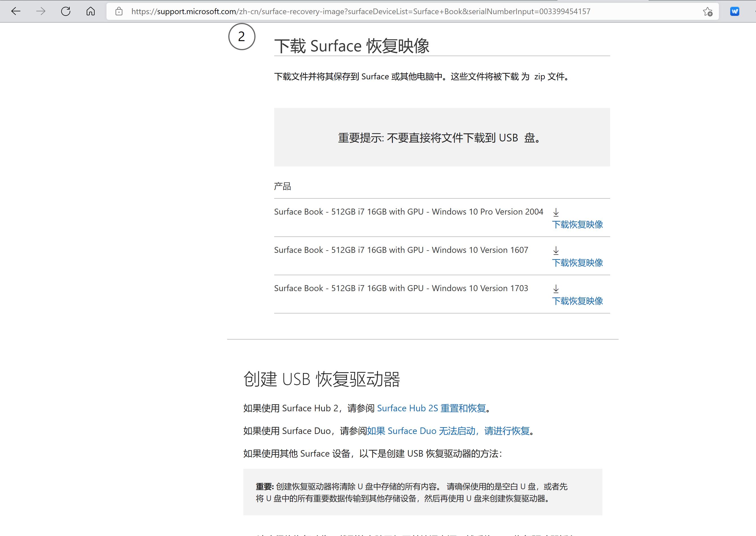Select 下载恢复映像 for Windows 10 Pro Version 2004
The image size is (756, 536).
point(577,224)
